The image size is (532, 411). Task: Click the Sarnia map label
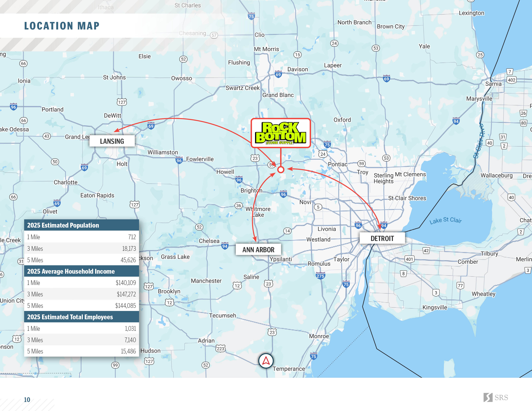click(x=493, y=84)
